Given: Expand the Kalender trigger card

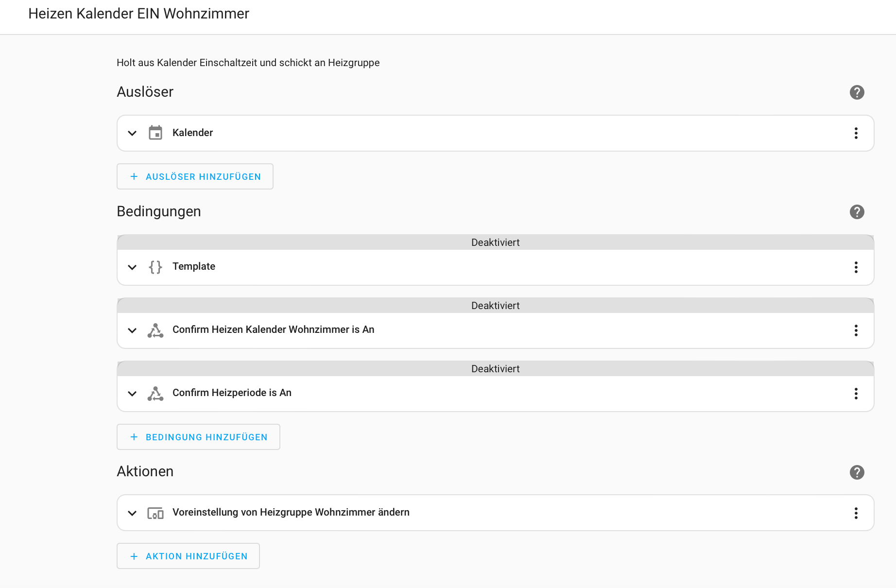Looking at the screenshot, I should tap(132, 133).
